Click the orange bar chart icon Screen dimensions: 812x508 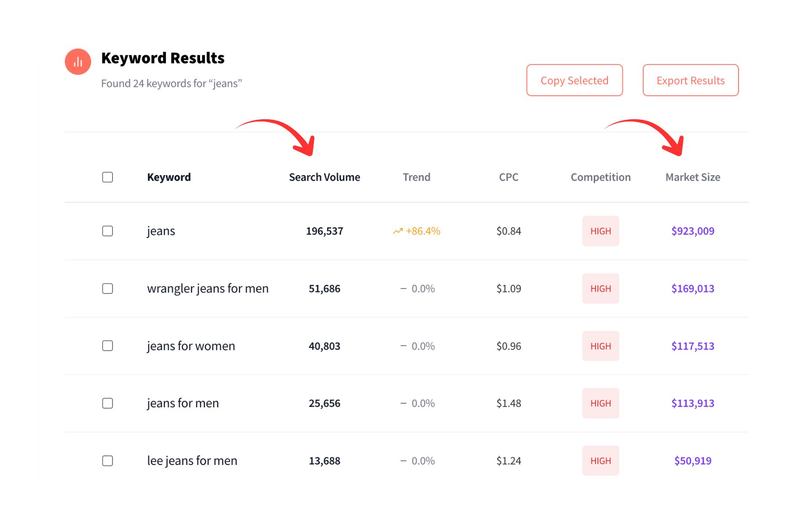point(78,62)
